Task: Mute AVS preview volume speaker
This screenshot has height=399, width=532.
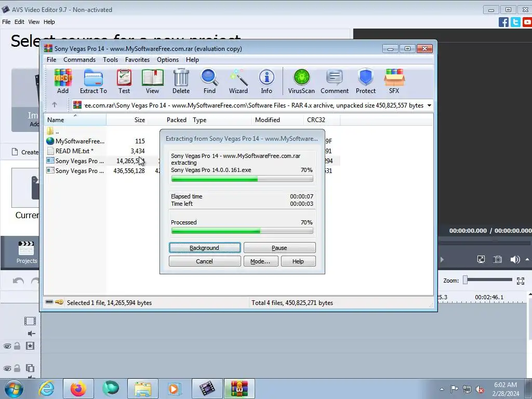Action: [x=515, y=260]
